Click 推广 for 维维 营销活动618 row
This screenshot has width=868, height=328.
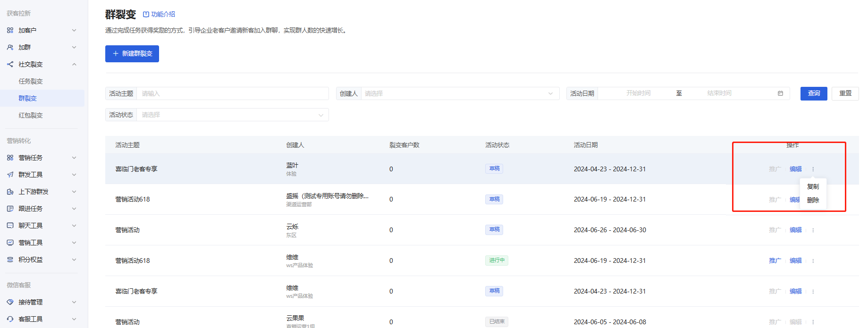coord(775,261)
